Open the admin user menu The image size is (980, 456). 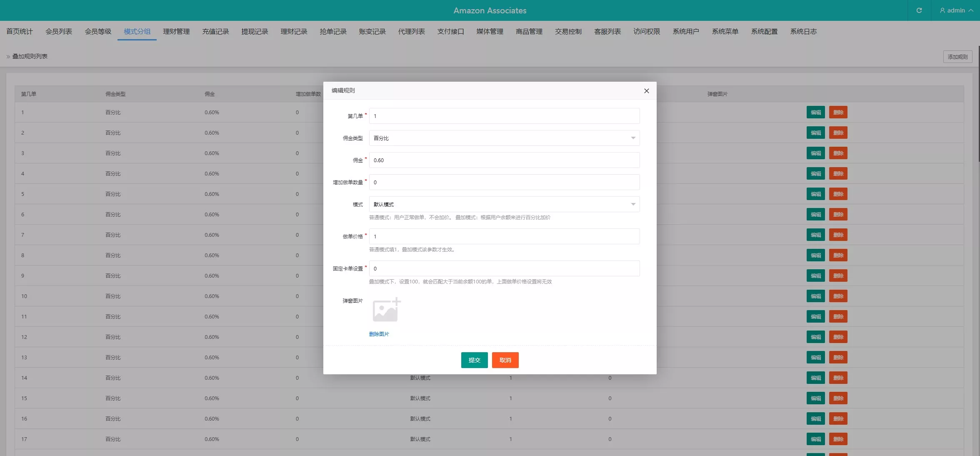956,10
